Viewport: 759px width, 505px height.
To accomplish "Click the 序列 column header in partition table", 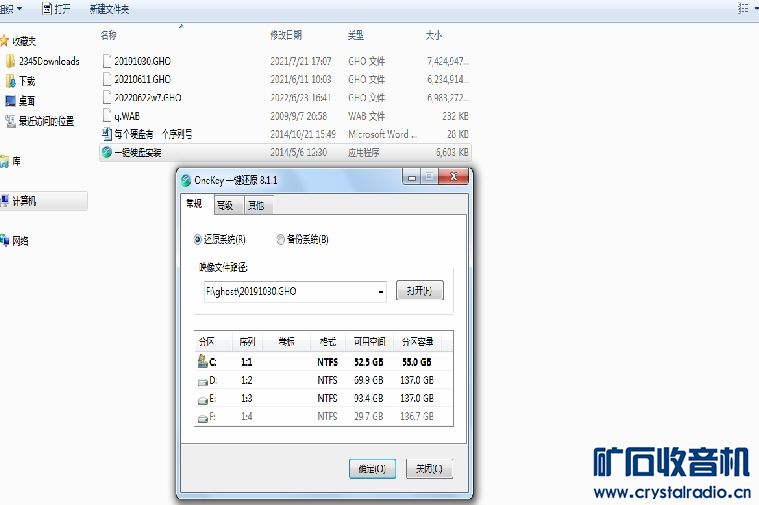I will click(x=247, y=341).
